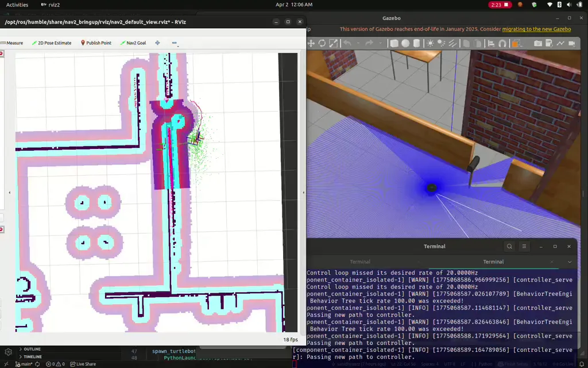Switch to the second active Terminal tab
The height and width of the screenshot is (368, 588).
(x=493, y=262)
